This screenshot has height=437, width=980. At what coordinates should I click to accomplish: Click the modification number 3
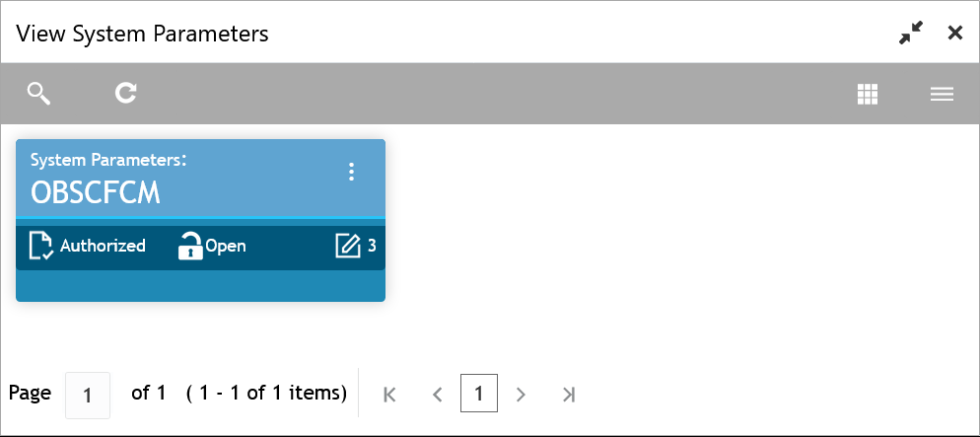pyautogui.click(x=372, y=246)
